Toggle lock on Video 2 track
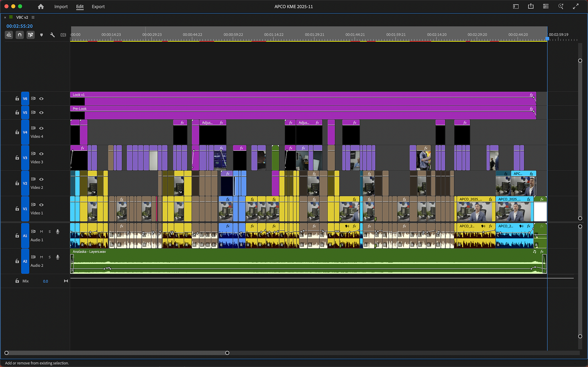This screenshot has height=367, width=588. [x=17, y=183]
